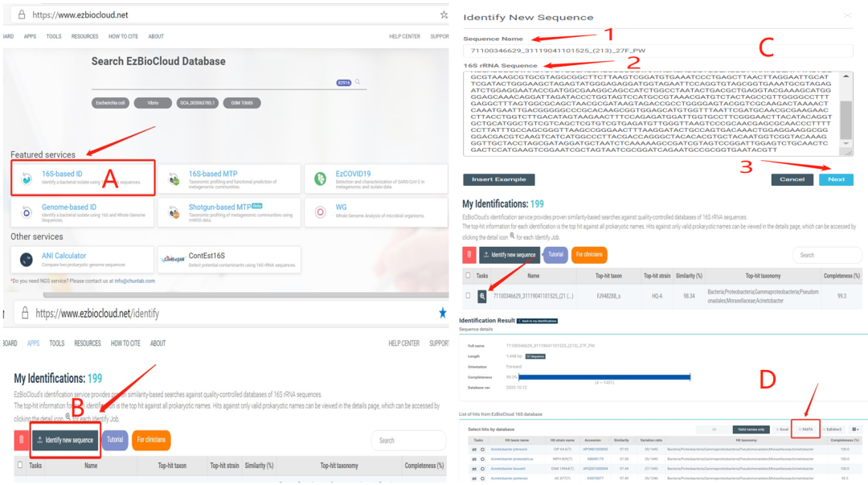Open Acinetobacter johnsonii taxon link

(x=509, y=450)
